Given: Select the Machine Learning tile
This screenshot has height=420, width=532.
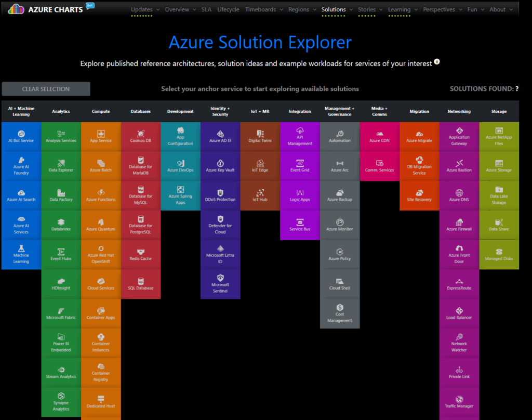Looking at the screenshot, I should [21, 255].
